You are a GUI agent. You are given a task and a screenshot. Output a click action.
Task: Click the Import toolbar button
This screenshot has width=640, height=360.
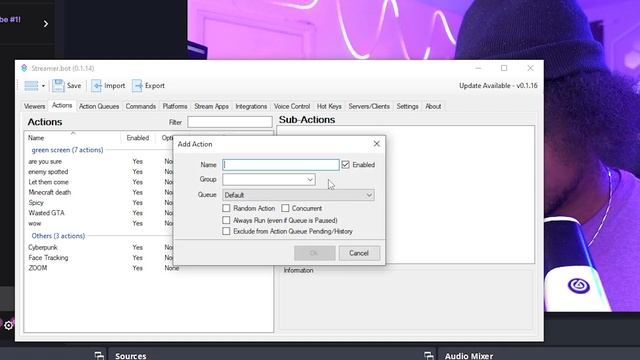(108, 86)
